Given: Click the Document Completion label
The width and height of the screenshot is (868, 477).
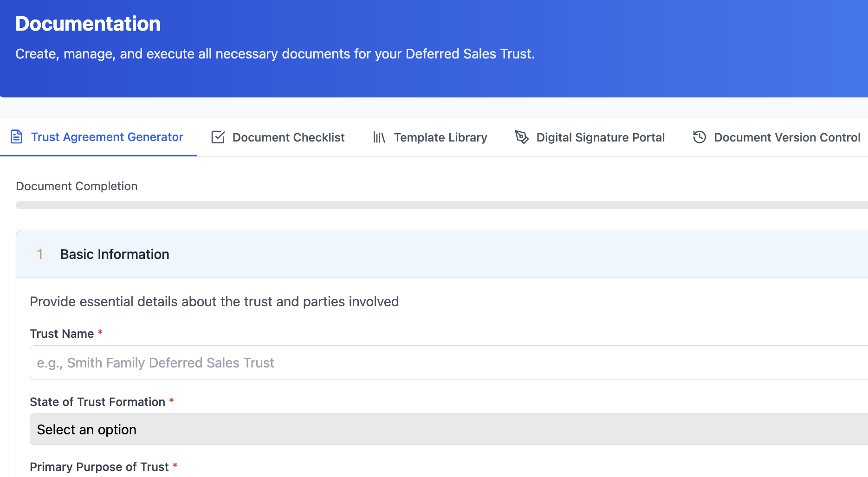Looking at the screenshot, I should point(77,186).
